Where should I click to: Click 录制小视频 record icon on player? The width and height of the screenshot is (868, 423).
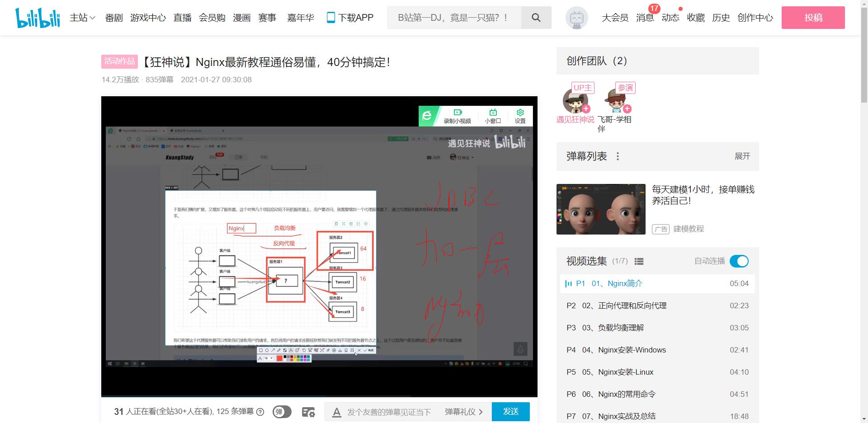pos(458,112)
